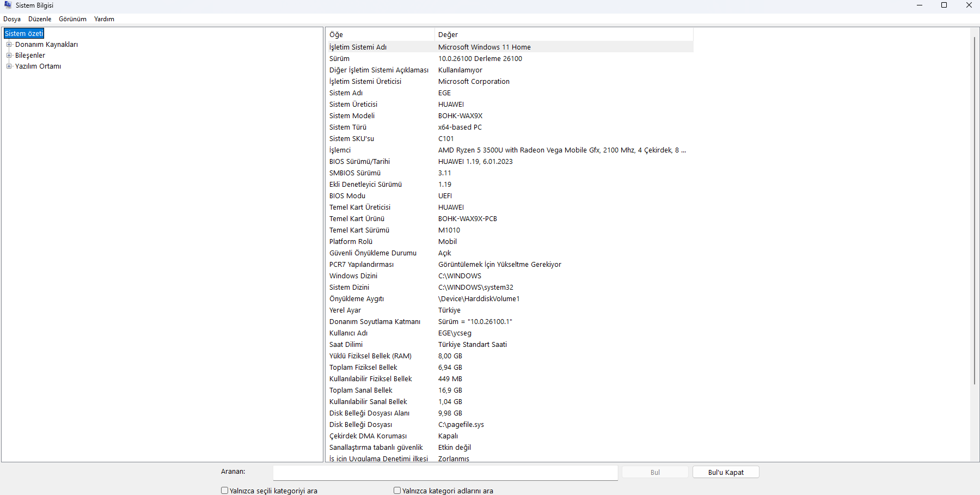Open the Görünüm menu
The image size is (980, 495).
[x=72, y=19]
